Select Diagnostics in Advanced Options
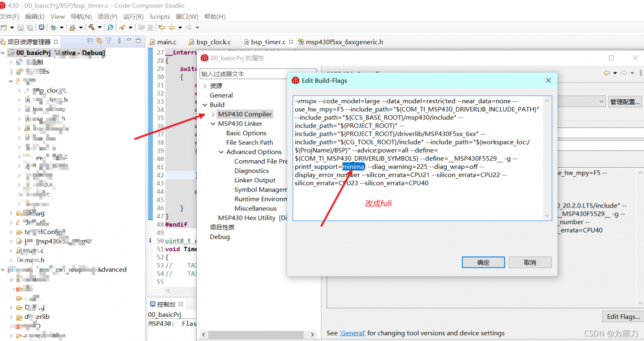This screenshot has height=341, width=644. point(252,171)
